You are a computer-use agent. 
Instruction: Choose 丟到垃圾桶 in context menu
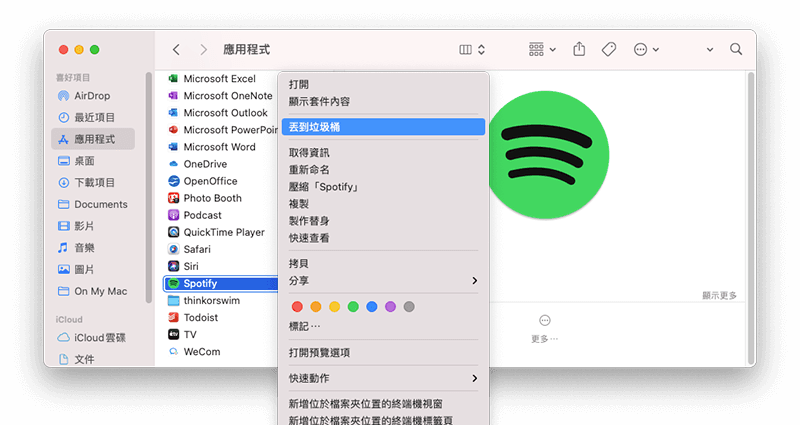[383, 127]
